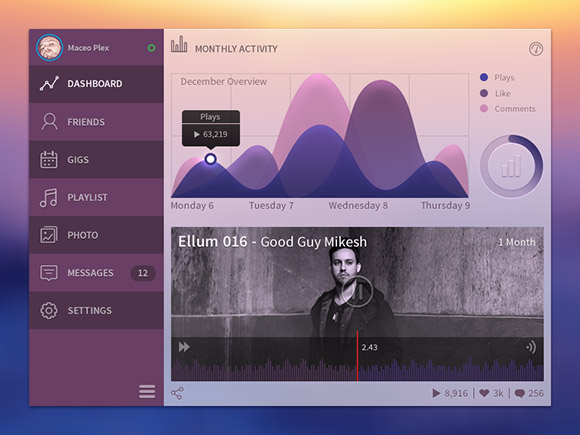Click the volume speaker icon
Screen dimensions: 580x435
[531, 347]
